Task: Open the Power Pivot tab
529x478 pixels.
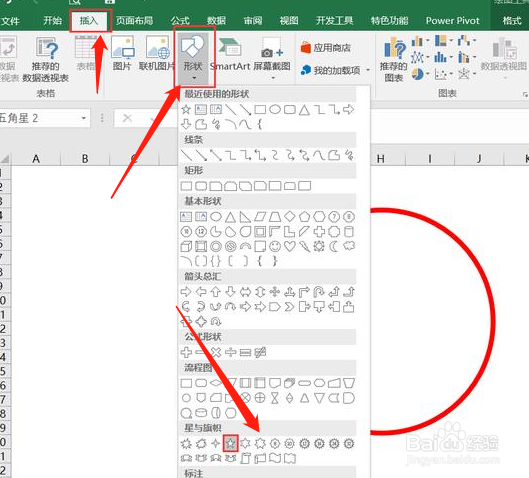Action: pos(452,21)
